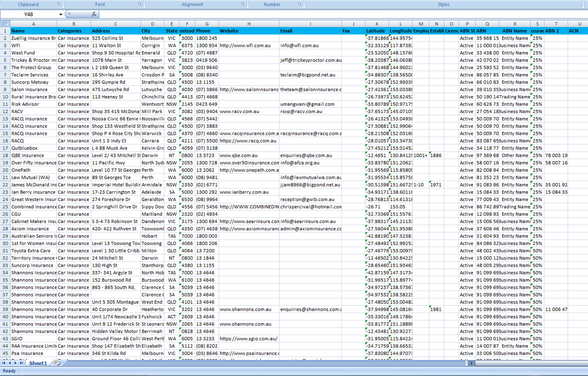Open the Alignment group dialog launcher

[x=243, y=4]
